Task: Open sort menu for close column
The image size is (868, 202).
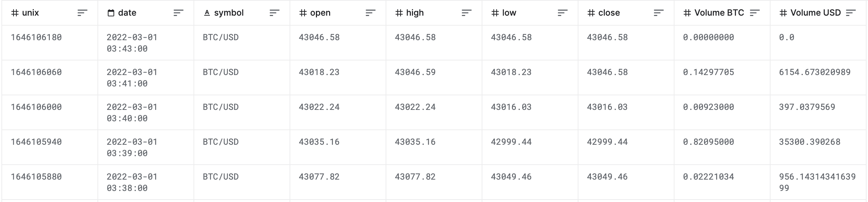Action: 658,13
